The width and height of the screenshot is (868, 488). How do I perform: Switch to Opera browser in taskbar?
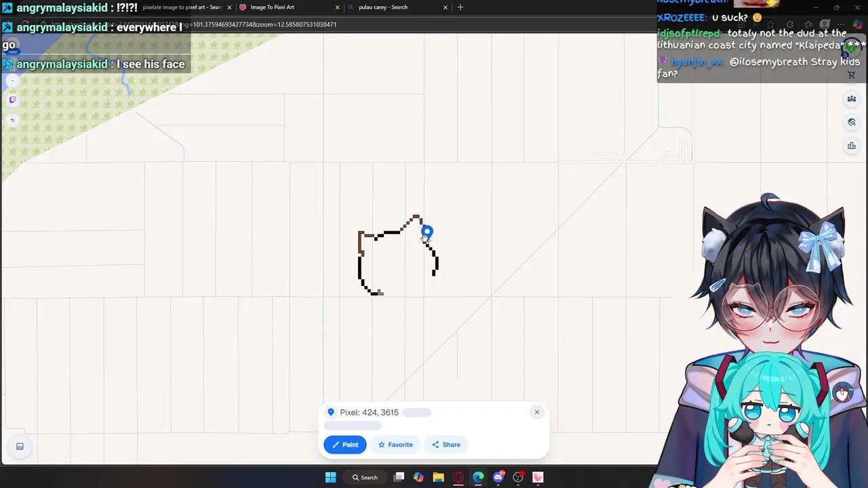coord(458,477)
